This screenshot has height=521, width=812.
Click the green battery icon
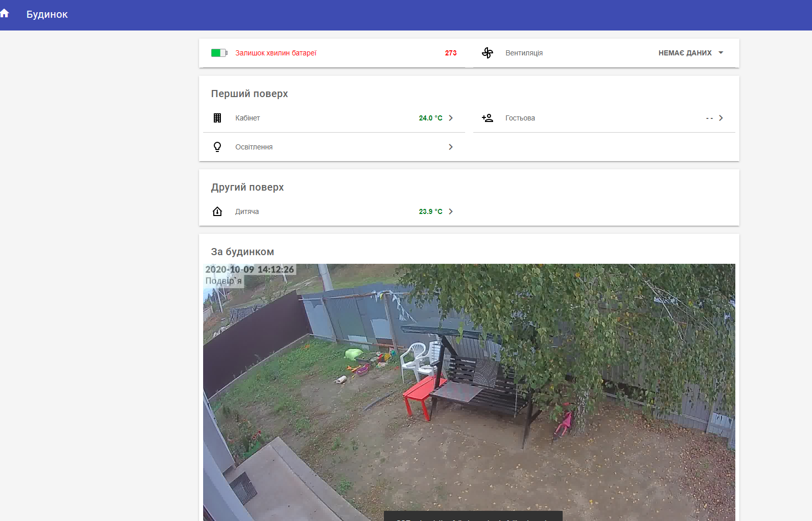coord(219,53)
